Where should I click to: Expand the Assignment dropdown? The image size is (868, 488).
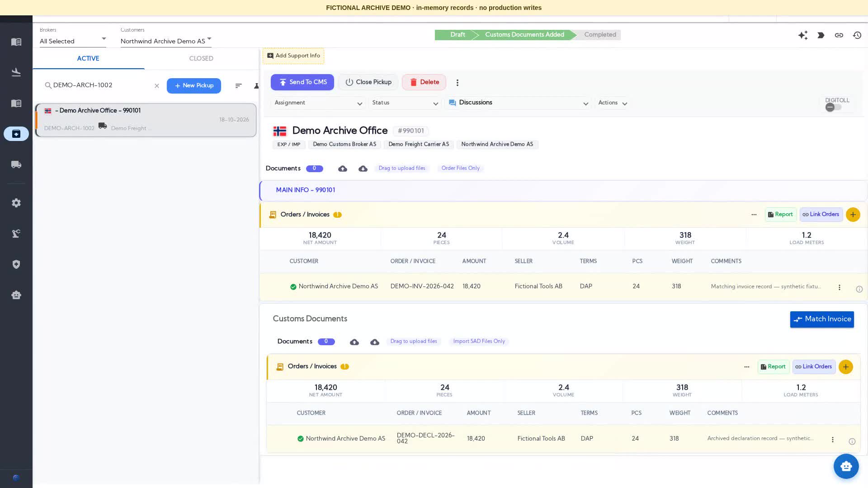tap(318, 103)
